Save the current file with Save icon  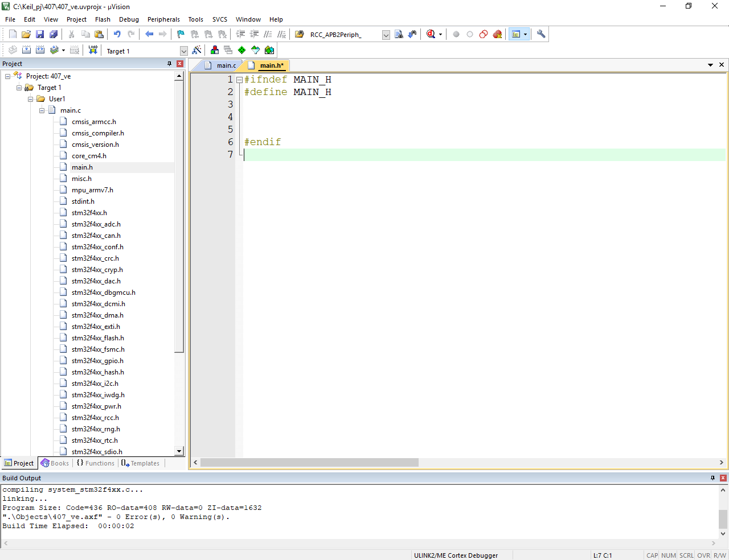tap(40, 34)
